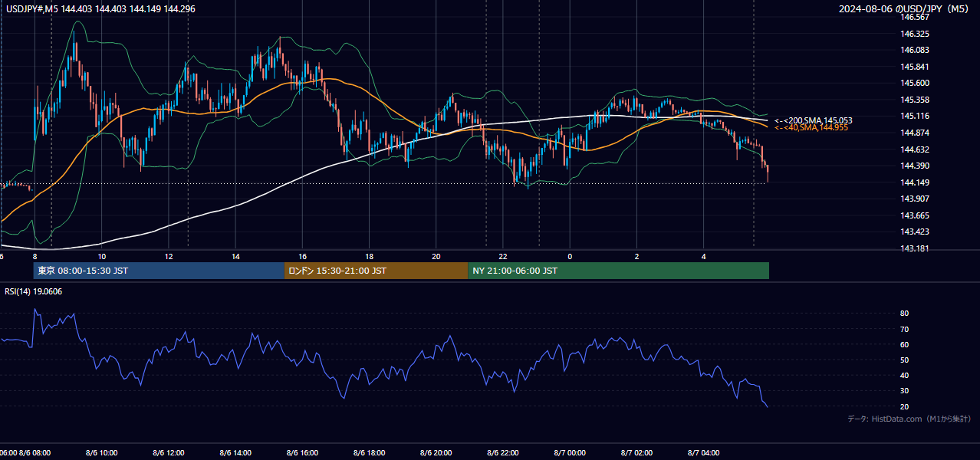Image resolution: width=980 pixels, height=460 pixels.
Task: Click price axis value 144.874
Action: pos(914,133)
